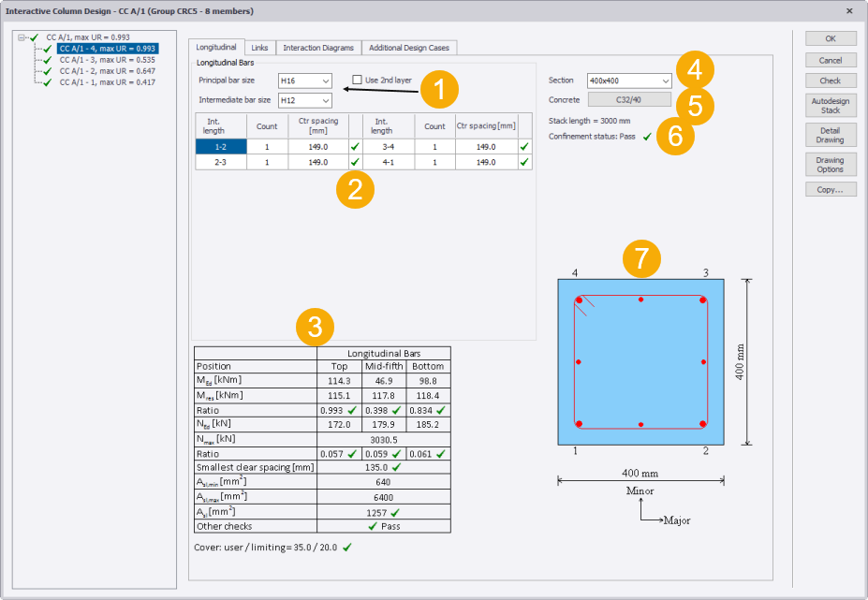Click the check icon in spacing row 4-1
This screenshot has width=868, height=600.
(x=525, y=160)
